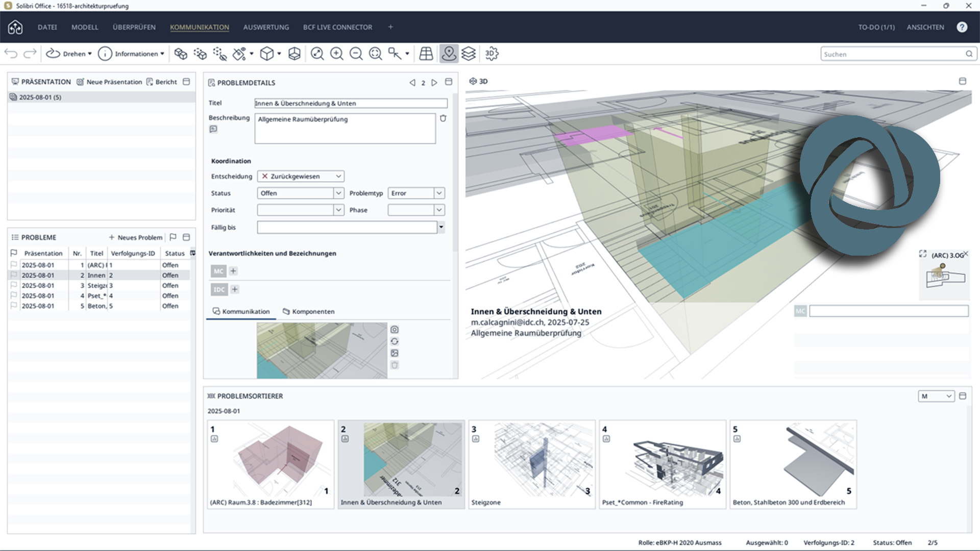The width and height of the screenshot is (980, 551).
Task: Click the Solibri home logo icon
Action: [x=15, y=27]
